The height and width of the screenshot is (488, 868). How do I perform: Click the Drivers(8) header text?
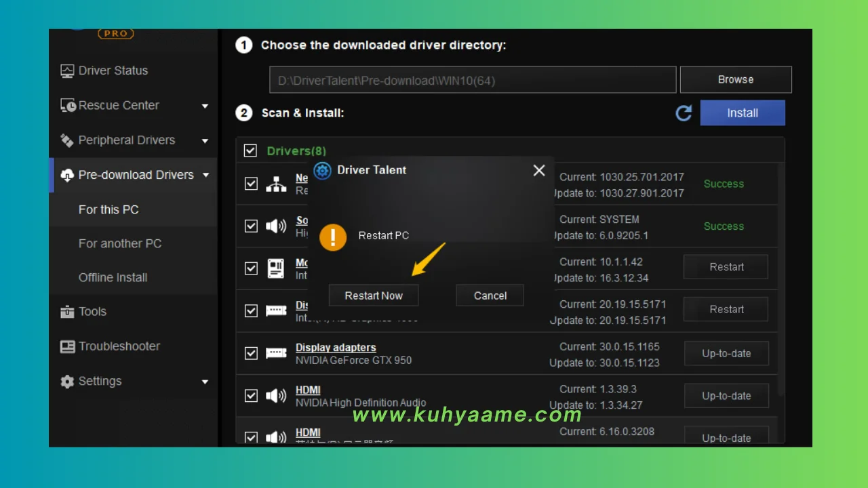pyautogui.click(x=296, y=150)
